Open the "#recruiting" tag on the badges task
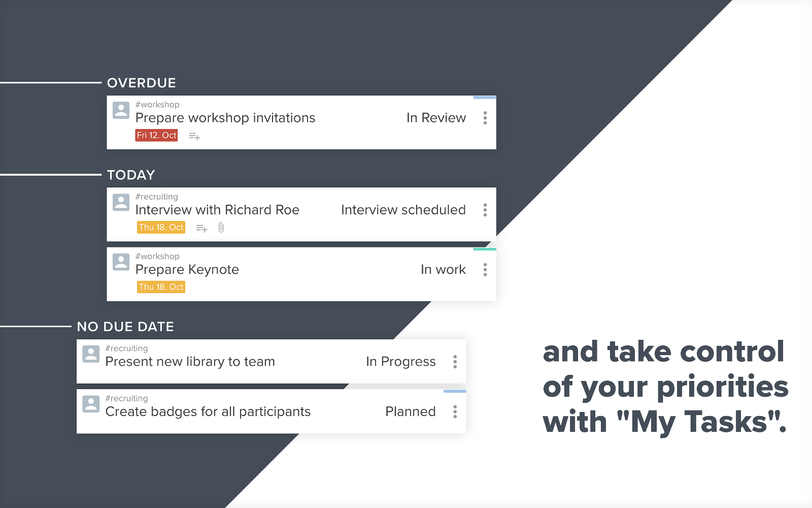The height and width of the screenshot is (508, 812). click(127, 398)
